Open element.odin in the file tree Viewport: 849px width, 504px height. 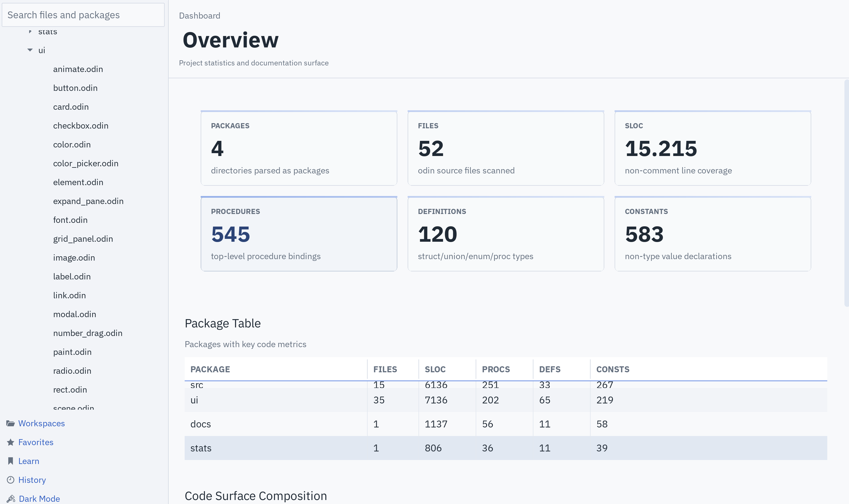coord(78,182)
